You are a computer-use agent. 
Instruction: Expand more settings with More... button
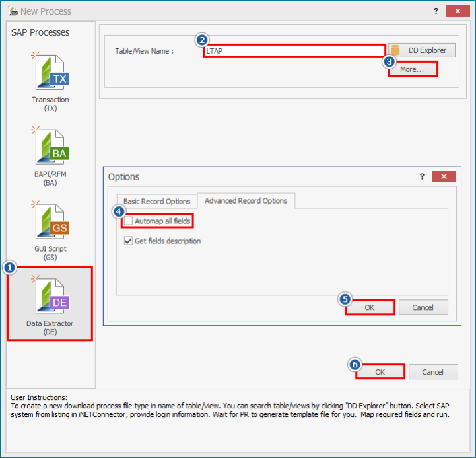[x=412, y=69]
